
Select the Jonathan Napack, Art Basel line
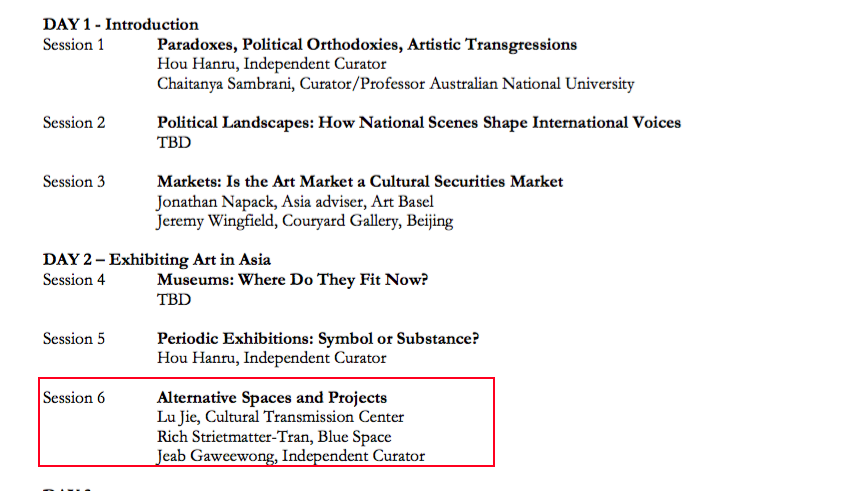coord(295,202)
